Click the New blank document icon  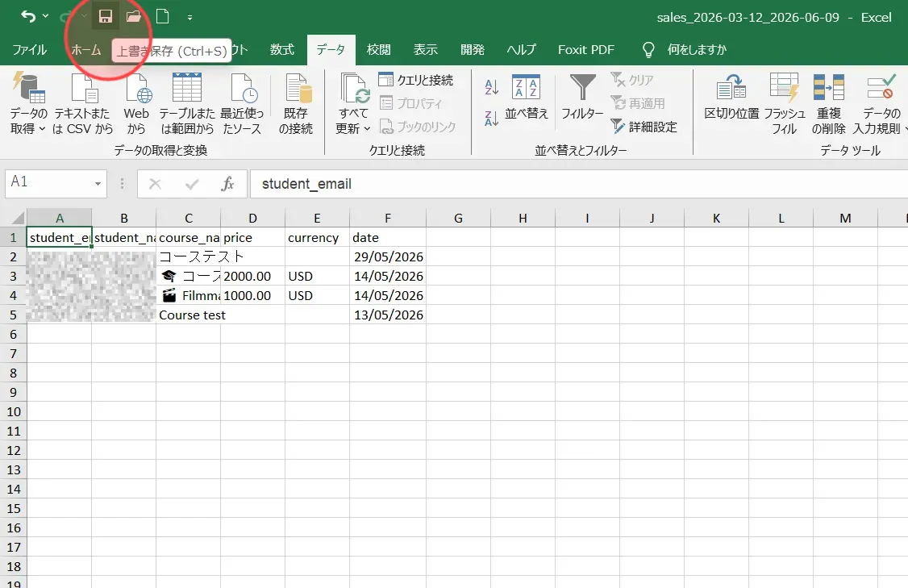(x=163, y=16)
